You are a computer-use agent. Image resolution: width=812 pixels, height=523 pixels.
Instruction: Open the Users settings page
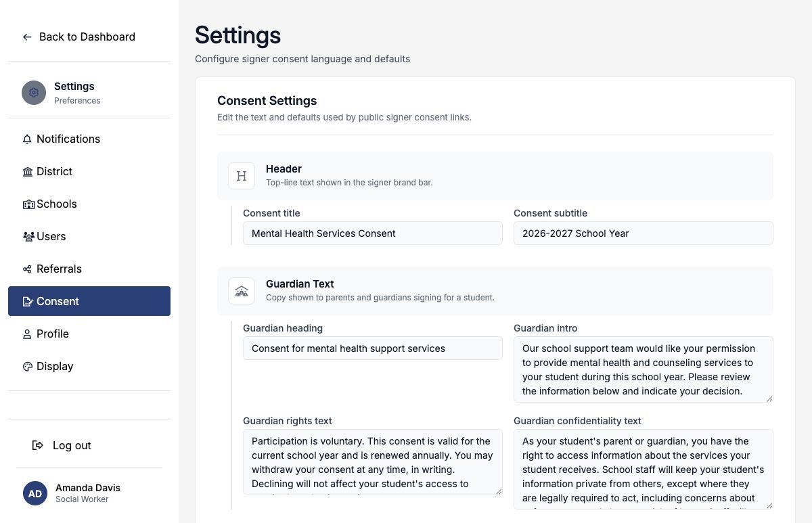[x=89, y=236]
